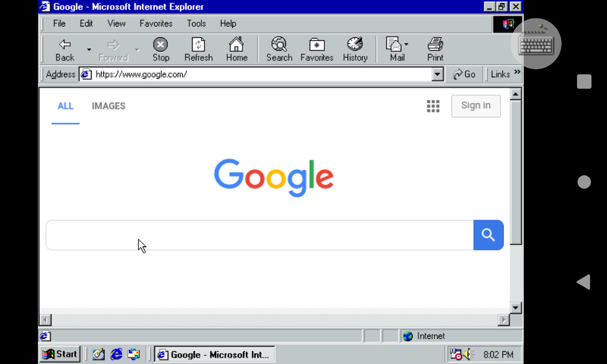Expand the address bar dropdown list
Viewport: 607px width, 364px height.
pyautogui.click(x=437, y=74)
